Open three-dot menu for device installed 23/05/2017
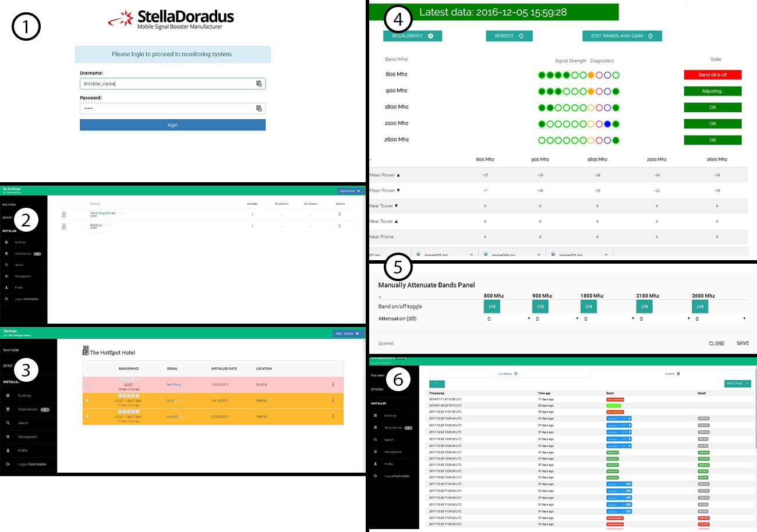This screenshot has height=532, width=757. 333,417
